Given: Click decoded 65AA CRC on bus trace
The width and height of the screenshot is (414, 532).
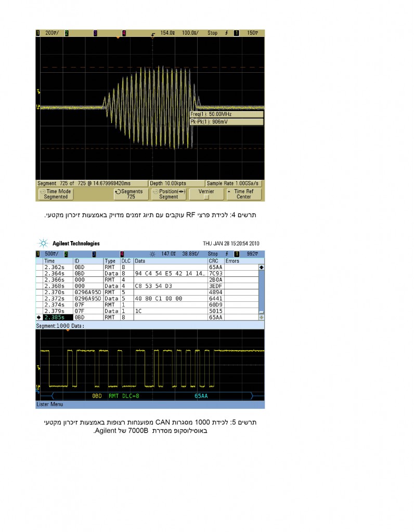Looking at the screenshot, I should pos(201,396).
